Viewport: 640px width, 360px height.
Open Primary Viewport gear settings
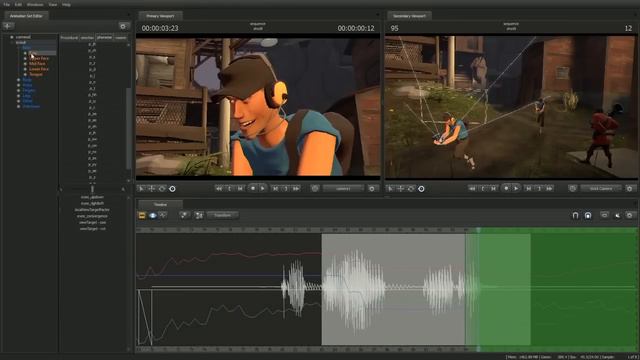pyautogui.click(x=371, y=189)
